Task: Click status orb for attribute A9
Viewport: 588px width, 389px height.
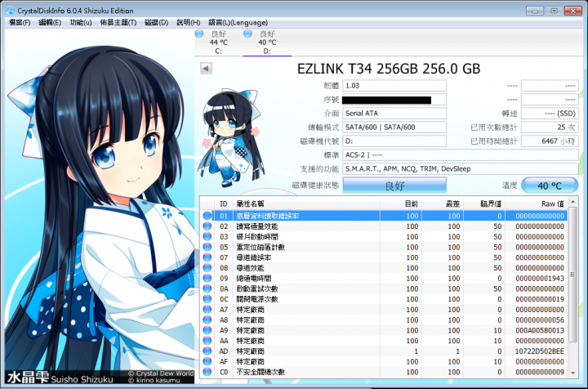Action: point(207,330)
